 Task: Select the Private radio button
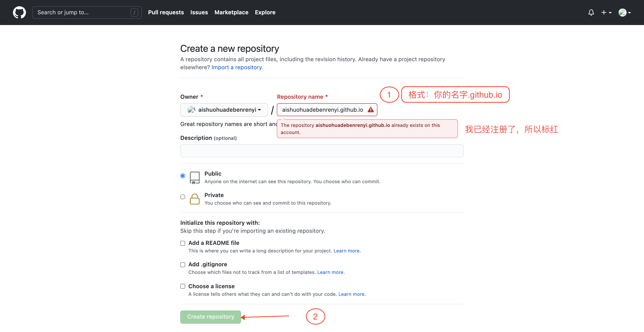click(183, 197)
